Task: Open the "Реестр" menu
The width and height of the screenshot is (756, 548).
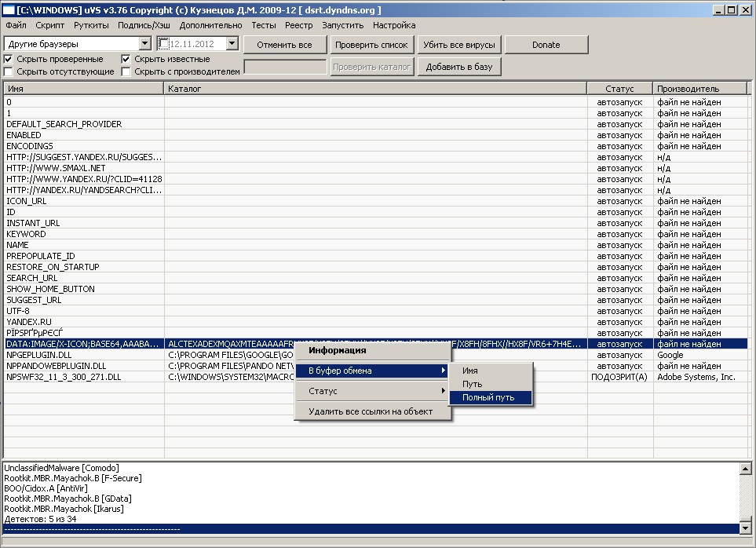Action: point(298,25)
